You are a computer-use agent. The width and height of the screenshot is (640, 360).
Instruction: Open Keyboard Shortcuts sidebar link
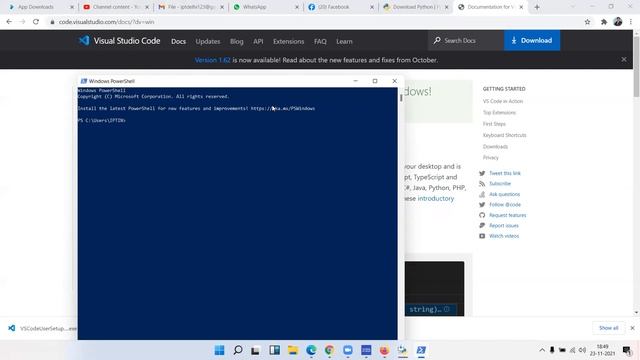tap(504, 135)
